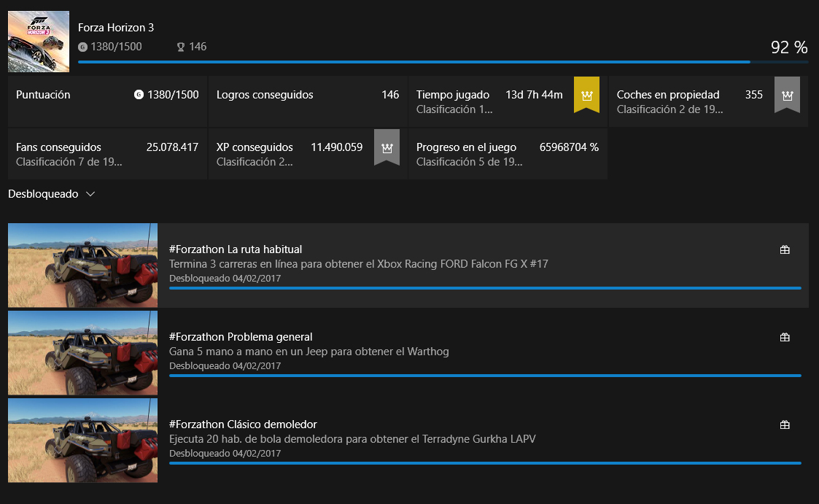Click the 355 cars owned value

click(x=753, y=95)
